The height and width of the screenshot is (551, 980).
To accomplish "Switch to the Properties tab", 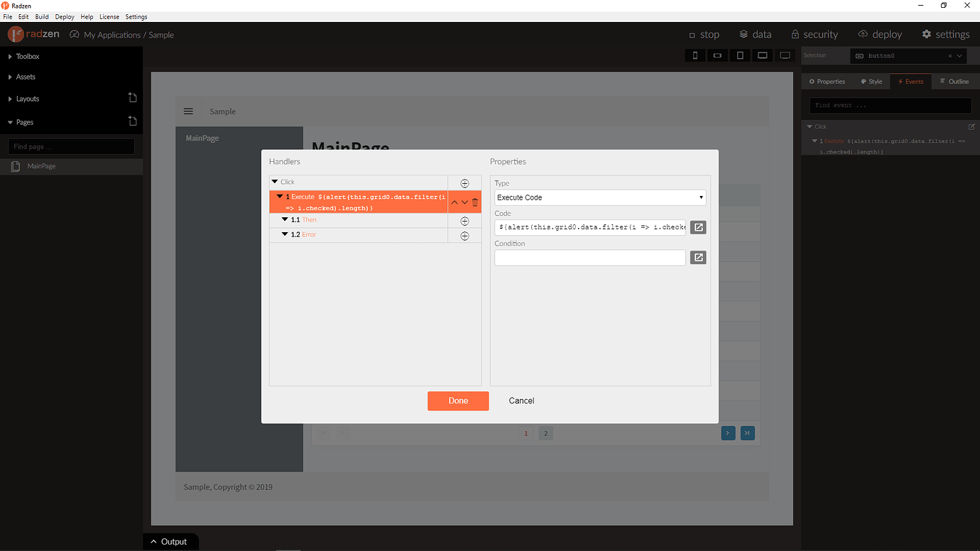I will tap(827, 81).
